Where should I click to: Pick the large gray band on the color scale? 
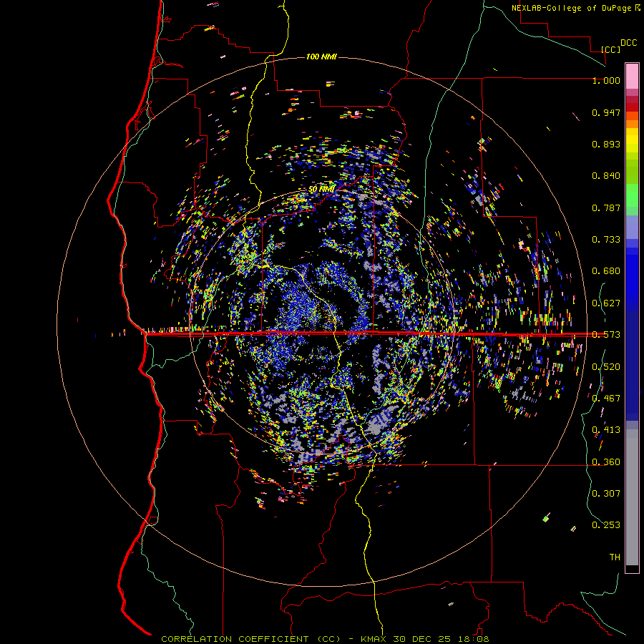[x=632, y=497]
